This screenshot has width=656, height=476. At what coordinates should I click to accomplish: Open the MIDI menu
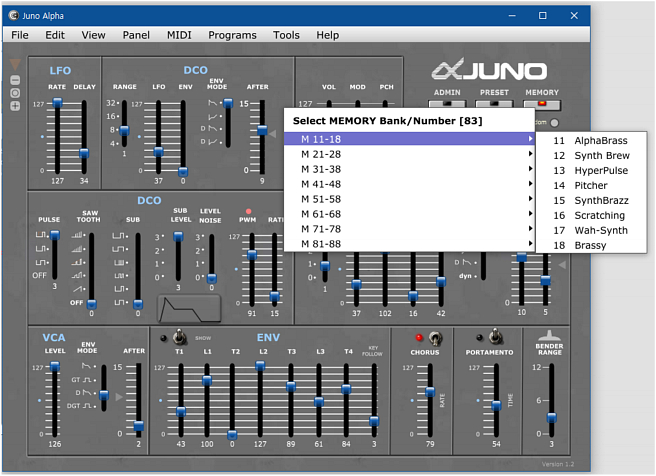(179, 35)
